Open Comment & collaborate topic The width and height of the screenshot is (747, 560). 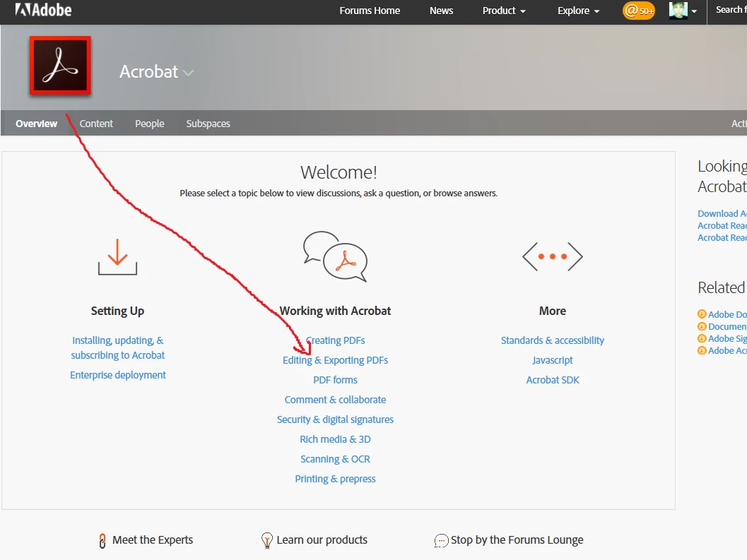tap(336, 400)
